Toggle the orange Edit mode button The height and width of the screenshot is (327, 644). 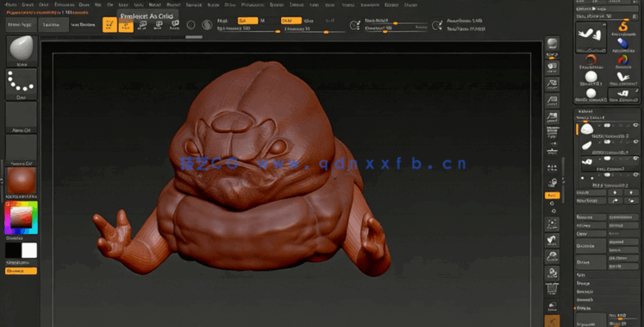(109, 25)
